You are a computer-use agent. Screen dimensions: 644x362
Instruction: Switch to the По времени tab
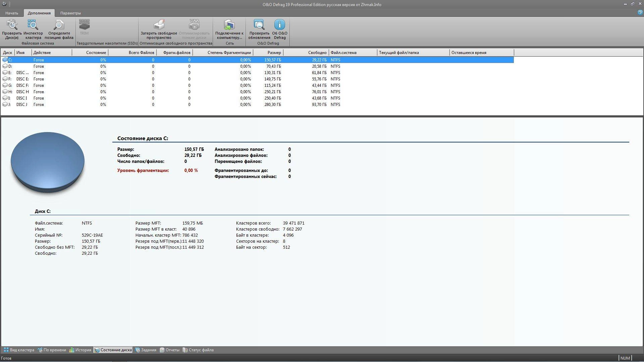(x=52, y=350)
